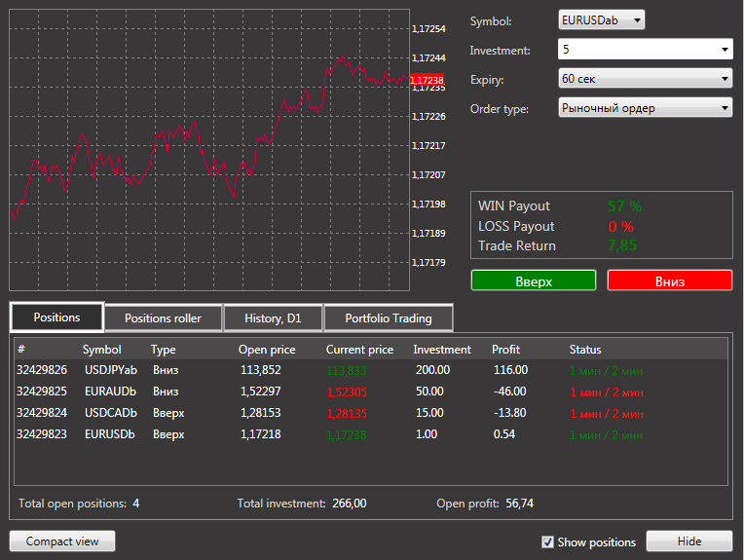Click the Hide button

tap(688, 541)
